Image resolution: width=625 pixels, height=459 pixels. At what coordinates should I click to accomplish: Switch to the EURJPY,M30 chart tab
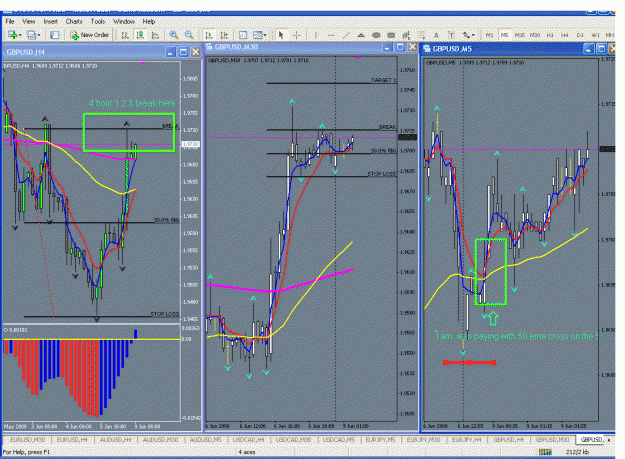tap(423, 439)
